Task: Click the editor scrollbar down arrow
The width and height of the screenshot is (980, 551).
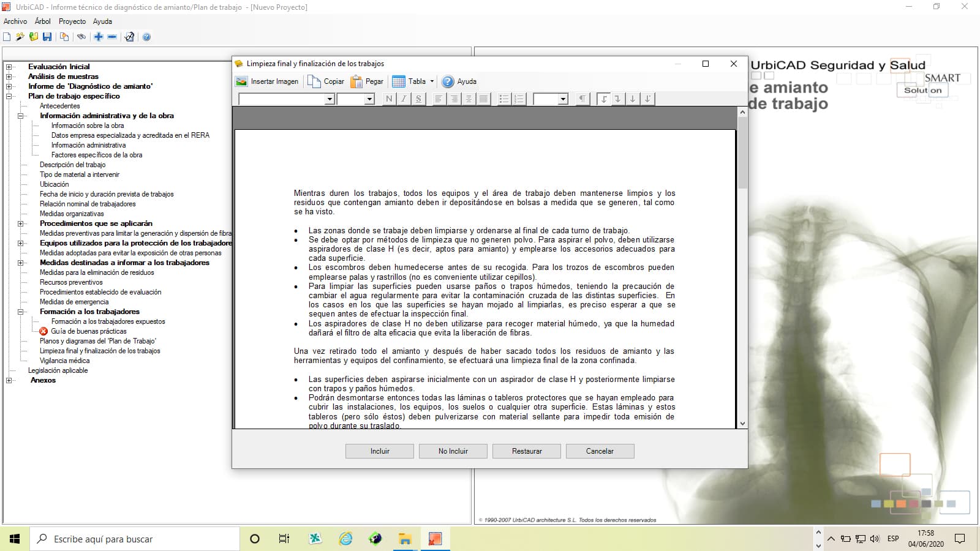Action: point(742,423)
